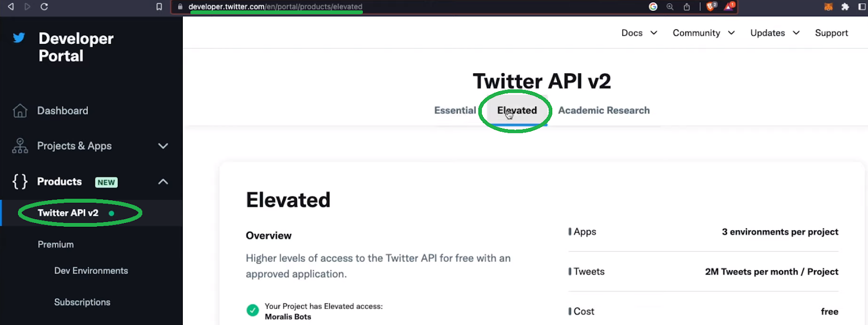Collapse the Products section chevron
This screenshot has height=325, width=868.
pos(163,182)
